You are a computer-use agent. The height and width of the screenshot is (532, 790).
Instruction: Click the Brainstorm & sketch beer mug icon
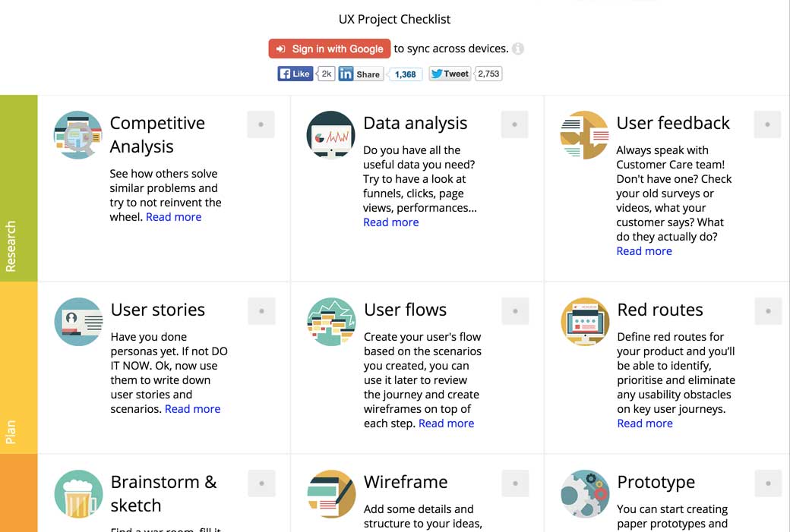[x=77, y=493]
